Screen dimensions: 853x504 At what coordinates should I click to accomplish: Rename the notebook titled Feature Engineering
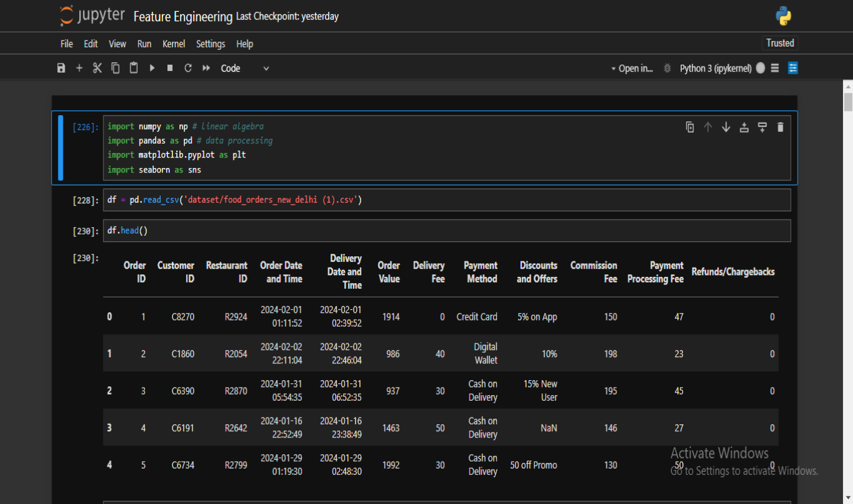tap(183, 17)
